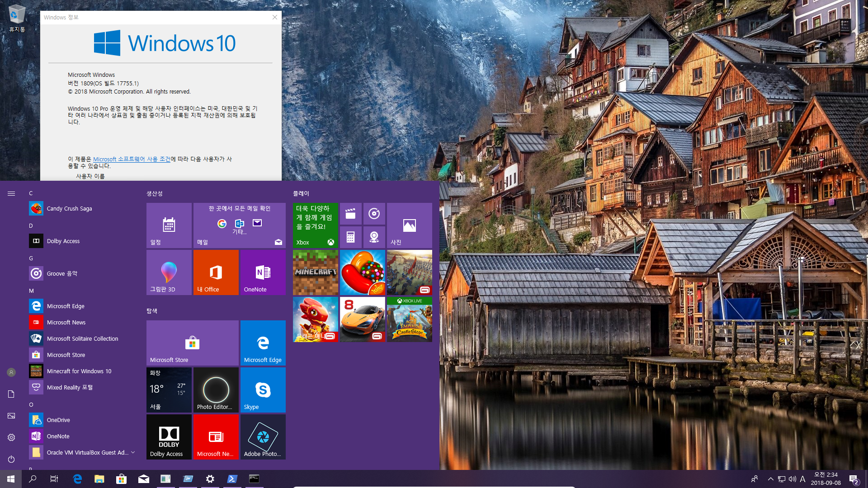
Task: Click letter M header in app list
Action: point(31,291)
